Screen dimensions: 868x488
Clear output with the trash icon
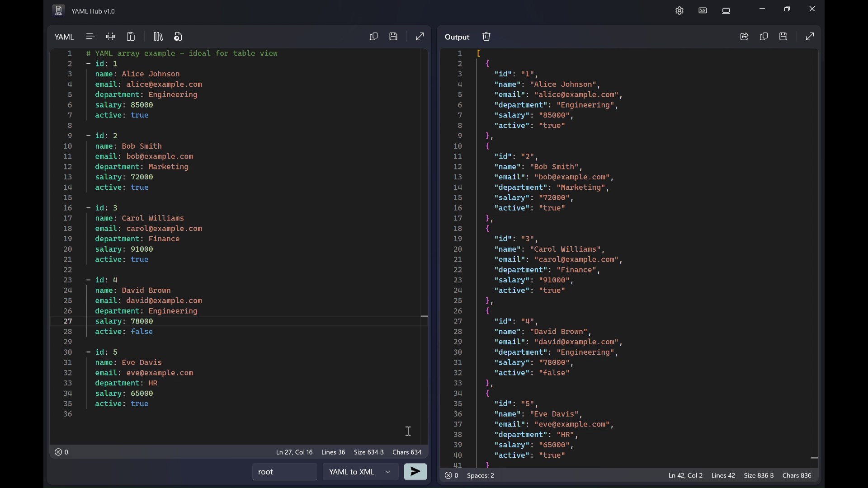[487, 37]
